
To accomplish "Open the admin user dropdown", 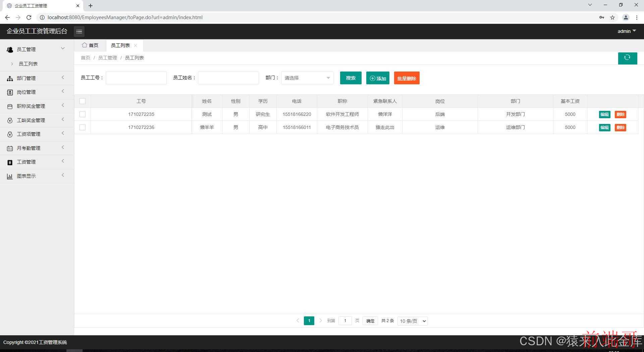I will (627, 31).
